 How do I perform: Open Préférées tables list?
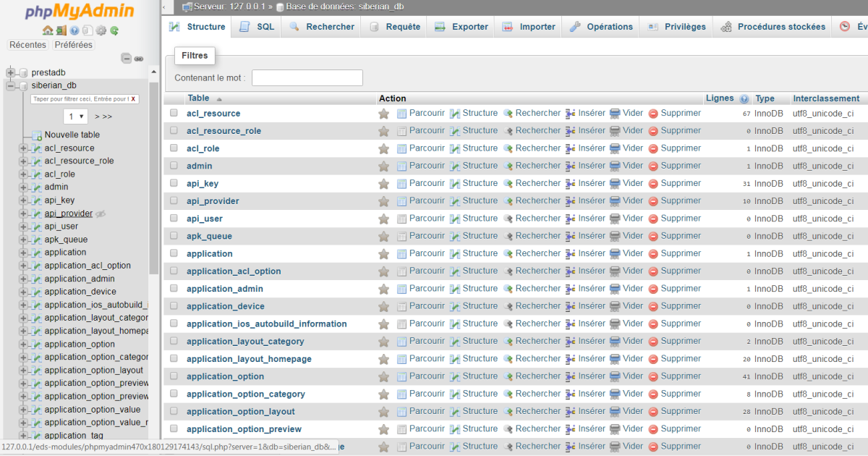(x=74, y=45)
